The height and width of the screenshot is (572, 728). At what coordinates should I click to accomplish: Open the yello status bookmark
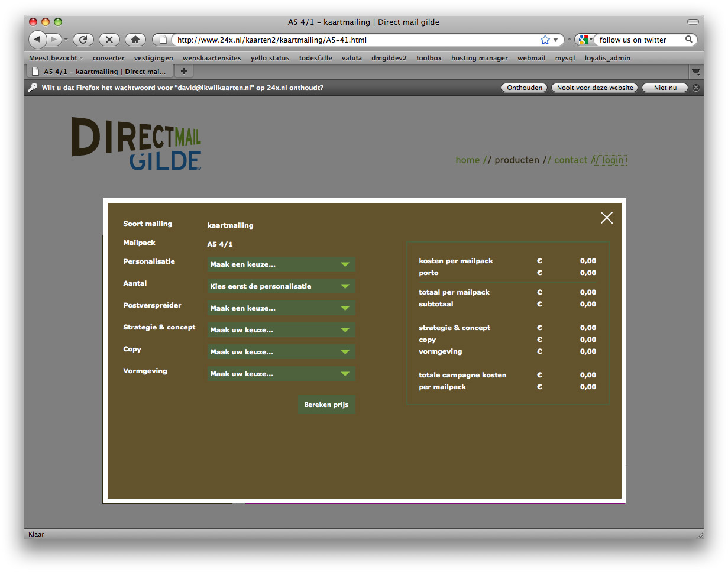pos(270,58)
